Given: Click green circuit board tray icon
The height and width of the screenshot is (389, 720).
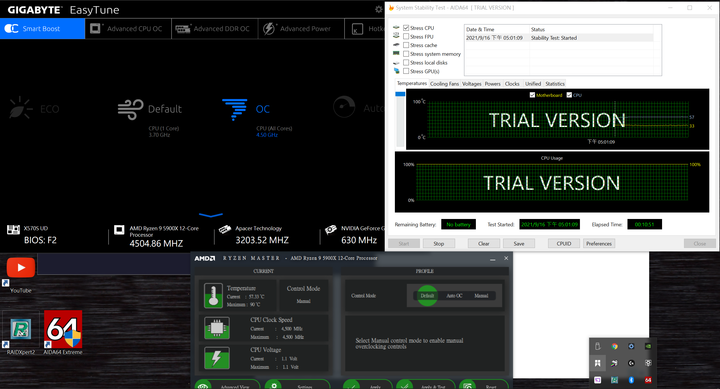Looking at the screenshot, I should [x=614, y=380].
